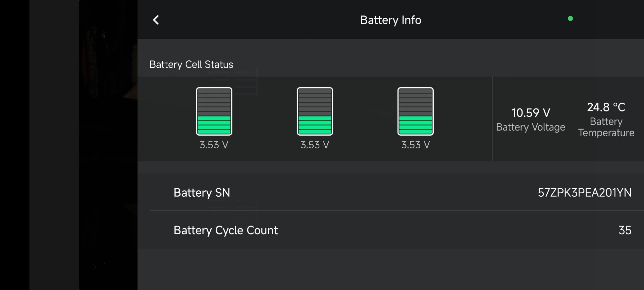644x290 pixels.
Task: Tap the 24.8 °C temperature value
Action: (606, 107)
